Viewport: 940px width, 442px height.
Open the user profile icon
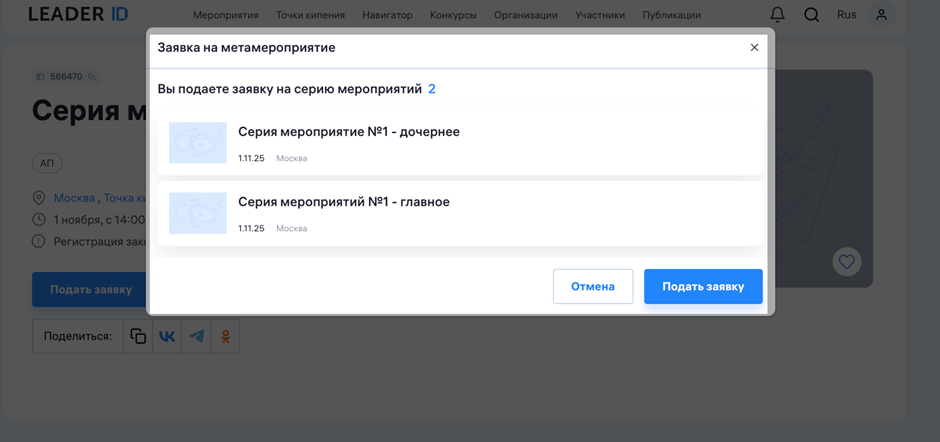pyautogui.click(x=881, y=15)
